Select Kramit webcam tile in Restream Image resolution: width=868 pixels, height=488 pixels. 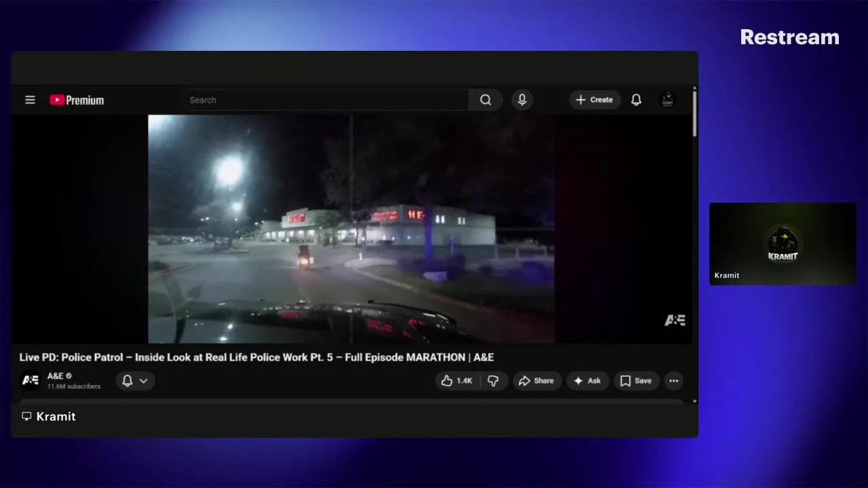[x=783, y=244]
